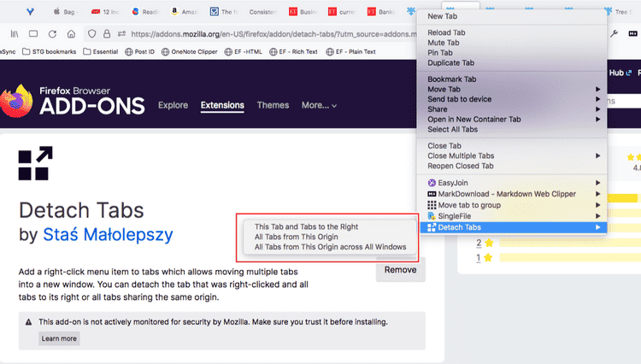The height and width of the screenshot is (364, 641).
Task: Open the Extensions navigation link
Action: tap(222, 105)
